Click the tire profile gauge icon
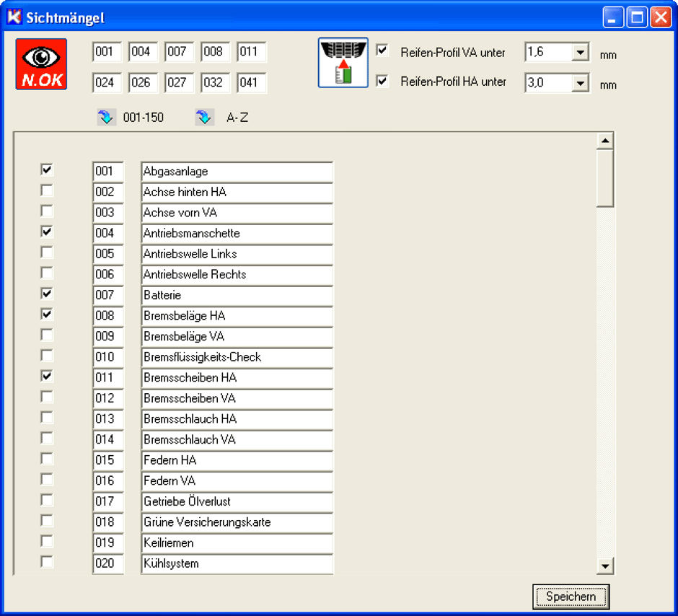Screen dimensions: 678x616 pos(343,63)
